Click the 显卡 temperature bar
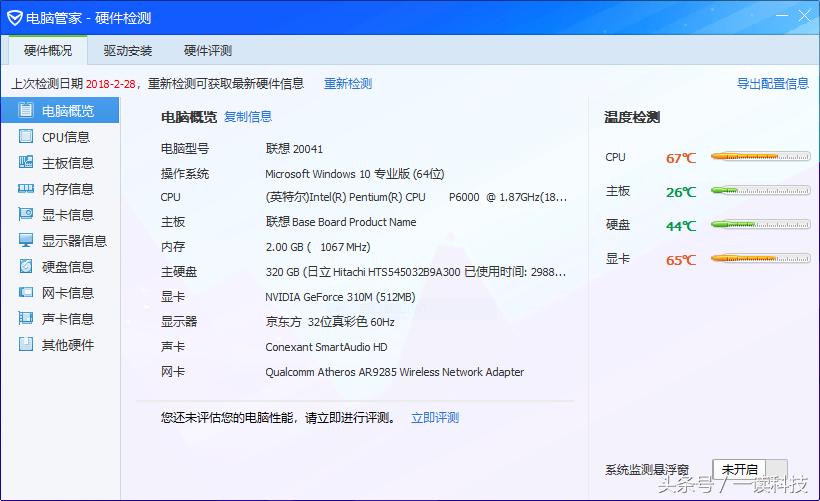 (x=760, y=258)
